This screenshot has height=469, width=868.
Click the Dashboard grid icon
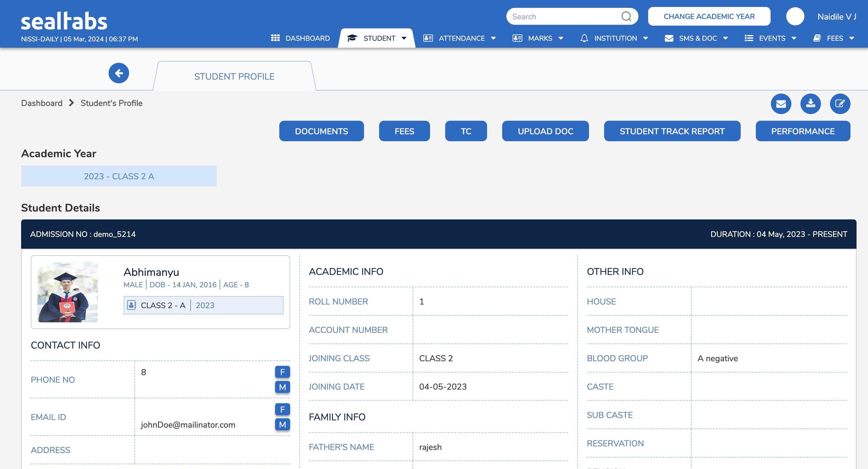coord(275,38)
